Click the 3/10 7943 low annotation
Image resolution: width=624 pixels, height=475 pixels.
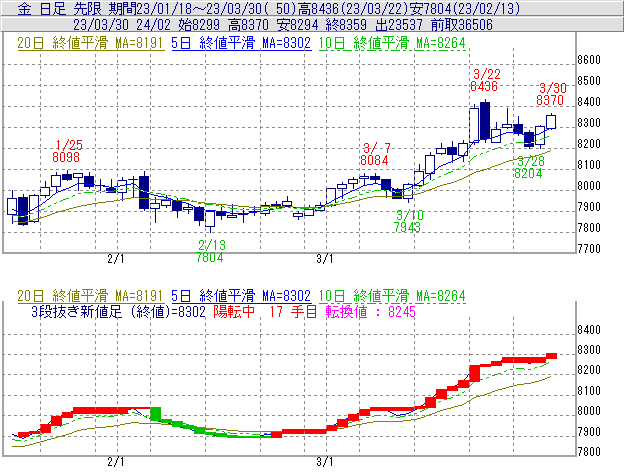click(408, 222)
